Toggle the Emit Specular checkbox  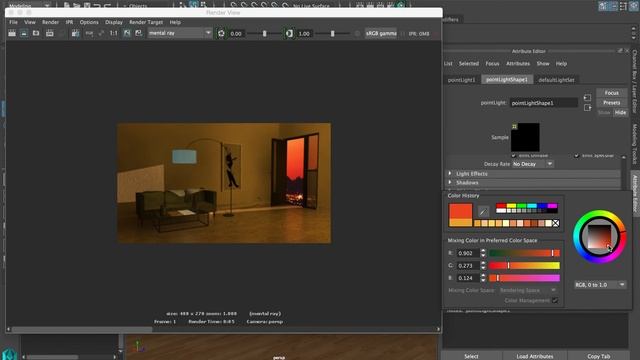(x=576, y=156)
